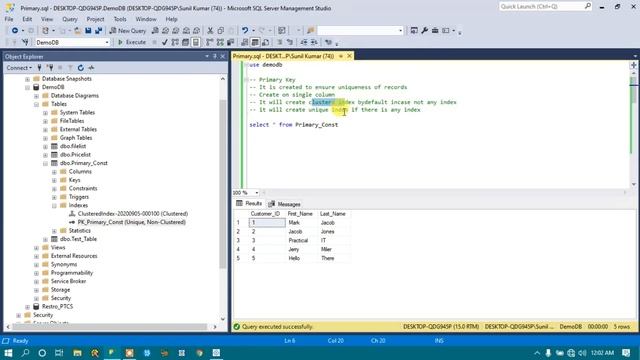The height and width of the screenshot is (360, 640).
Task: Open the Query menu
Action: (x=70, y=19)
